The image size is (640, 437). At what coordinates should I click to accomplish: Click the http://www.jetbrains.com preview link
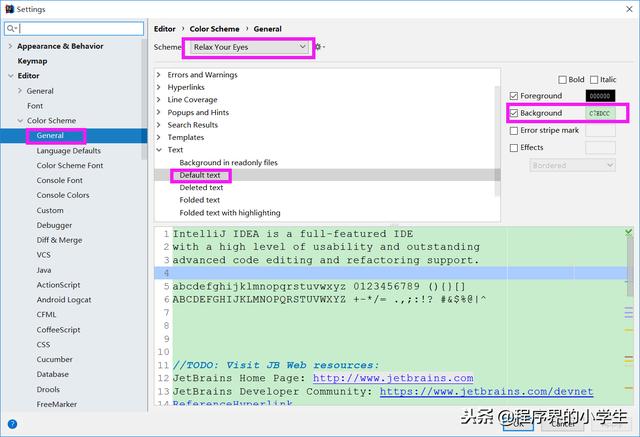coord(393,378)
